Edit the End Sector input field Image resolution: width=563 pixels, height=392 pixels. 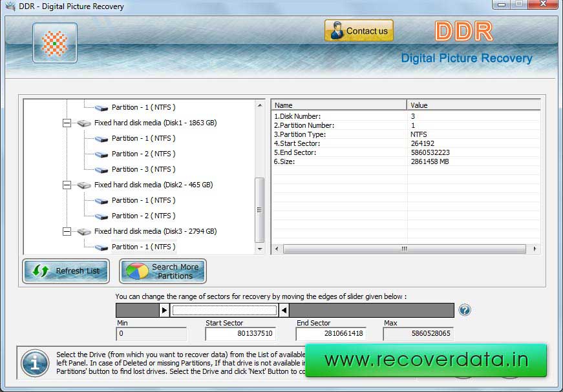(x=331, y=335)
